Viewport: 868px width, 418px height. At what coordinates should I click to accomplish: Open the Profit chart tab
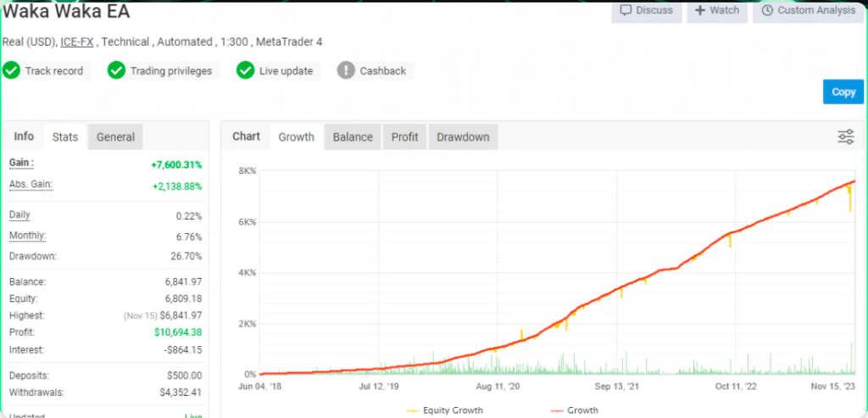[404, 137]
